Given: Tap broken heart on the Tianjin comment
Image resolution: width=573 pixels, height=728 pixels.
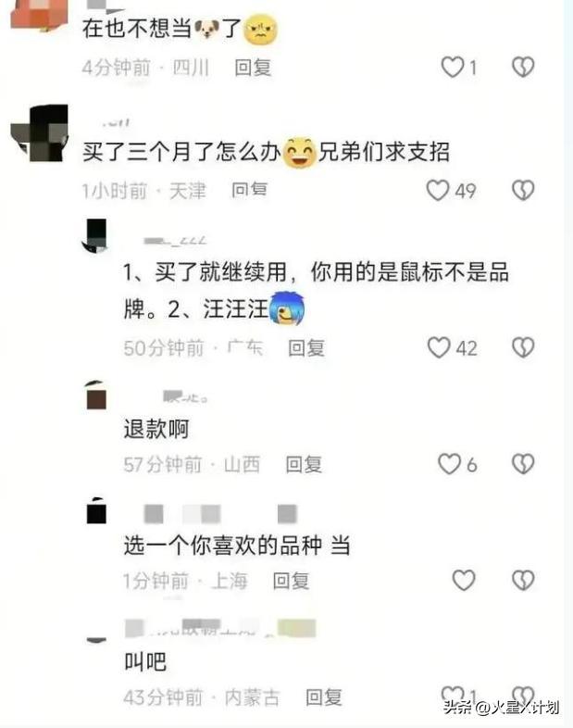Looking at the screenshot, I should 523,191.
